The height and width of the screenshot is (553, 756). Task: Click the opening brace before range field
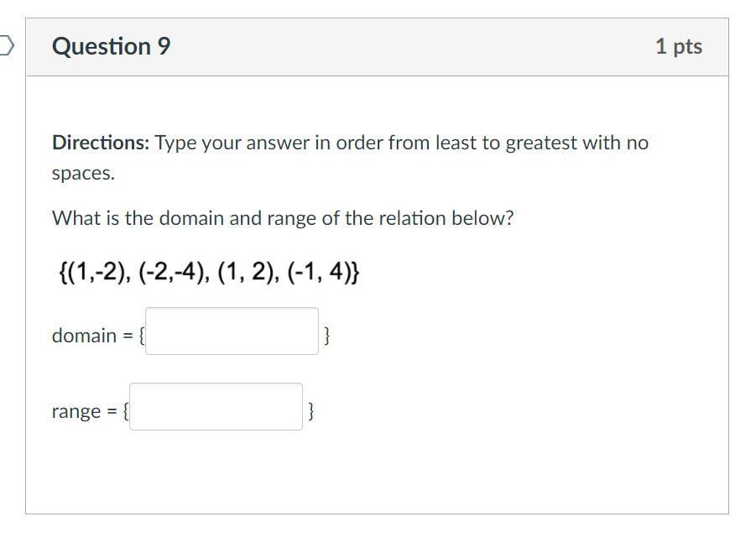(125, 411)
